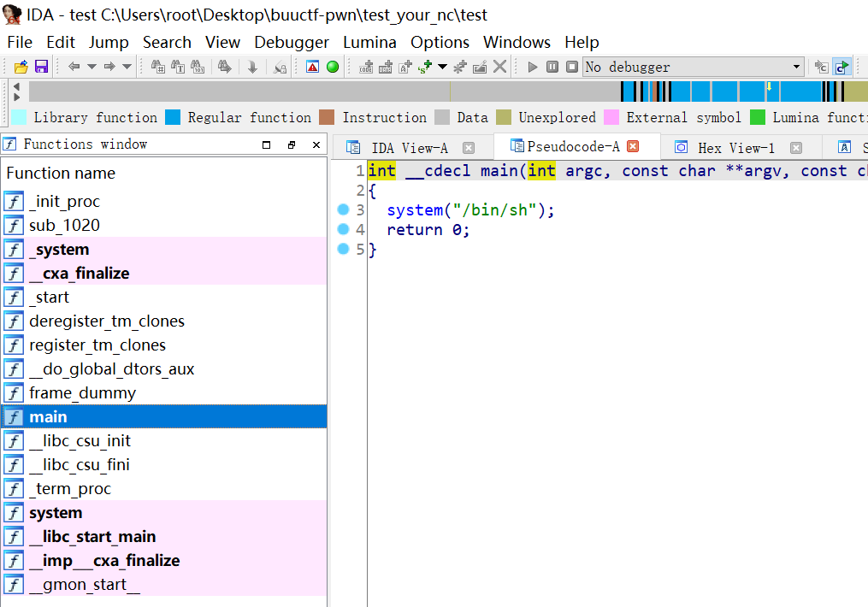Click the red warning triangle window icon
The width and height of the screenshot is (868, 607).
pyautogui.click(x=313, y=67)
